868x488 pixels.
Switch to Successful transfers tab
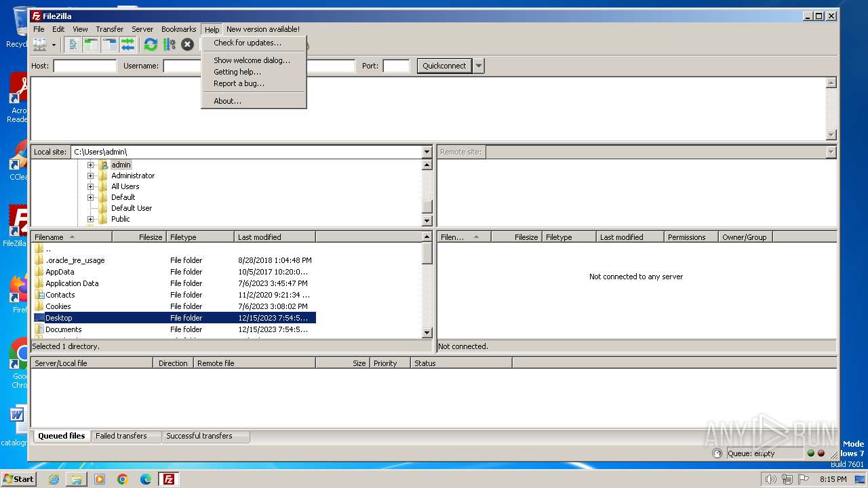205,436
